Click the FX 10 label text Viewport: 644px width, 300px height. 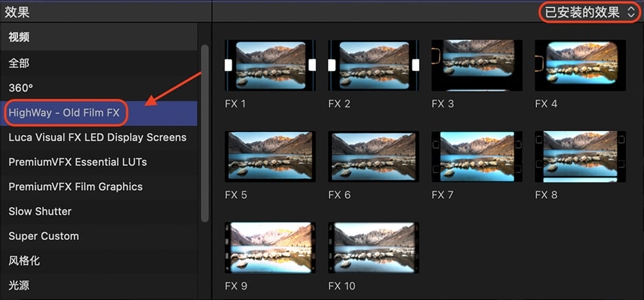(x=342, y=286)
